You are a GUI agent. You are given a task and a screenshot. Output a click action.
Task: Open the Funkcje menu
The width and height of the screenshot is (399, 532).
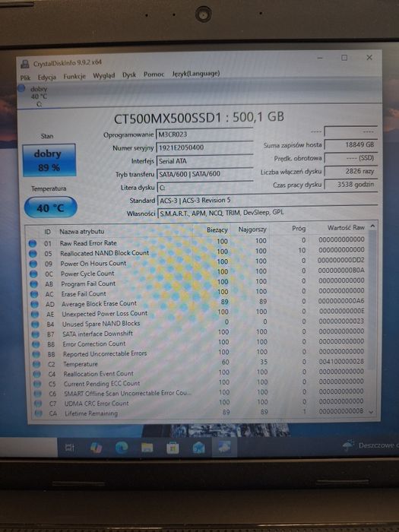pyautogui.click(x=74, y=76)
